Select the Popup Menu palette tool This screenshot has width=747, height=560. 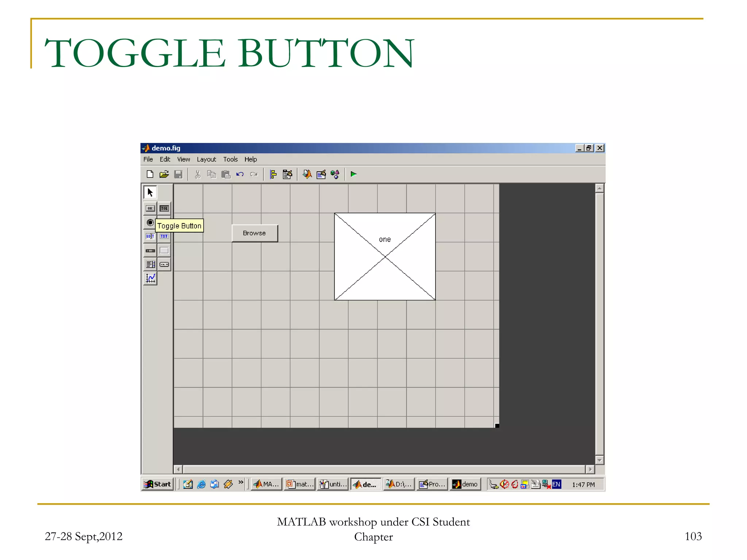[x=164, y=264]
